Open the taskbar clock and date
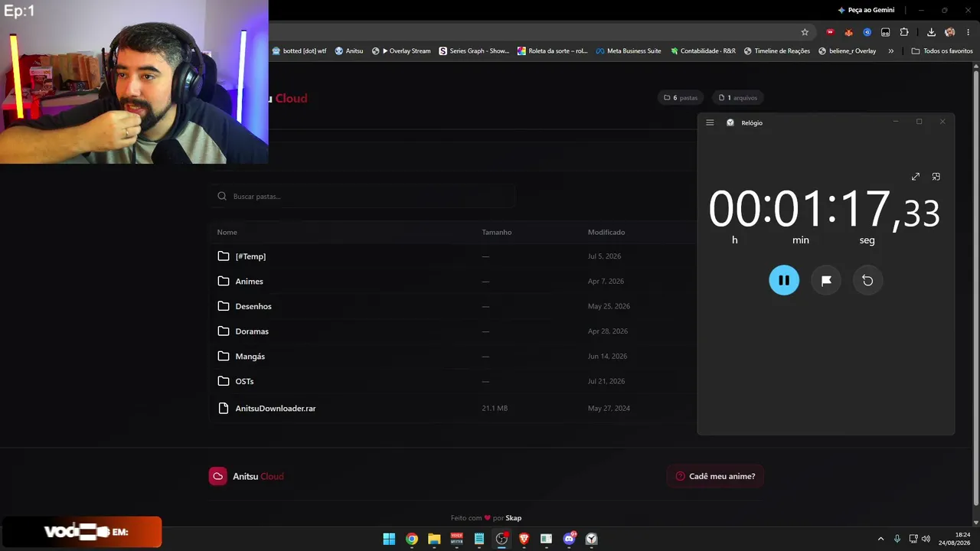The image size is (980, 551). [954, 539]
